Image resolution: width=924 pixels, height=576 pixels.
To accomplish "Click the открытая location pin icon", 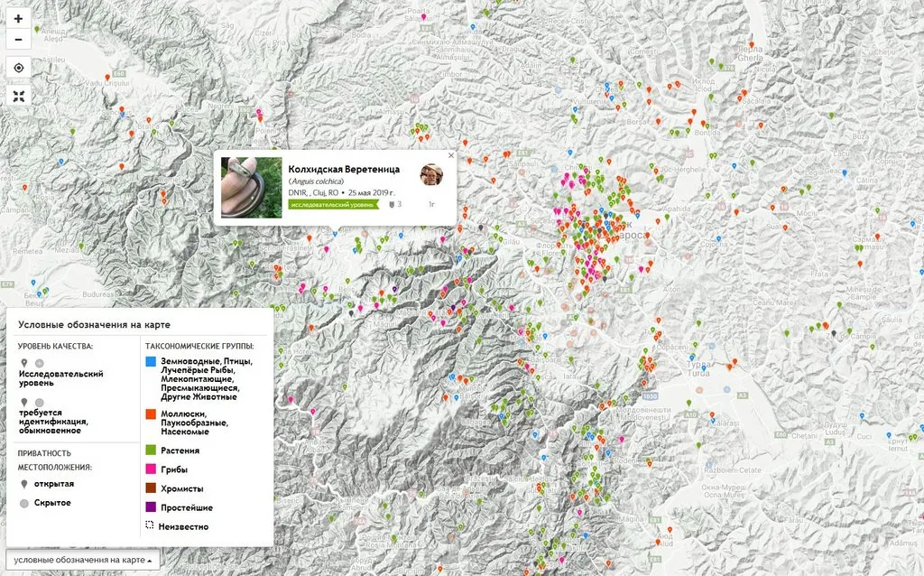I will (23, 484).
